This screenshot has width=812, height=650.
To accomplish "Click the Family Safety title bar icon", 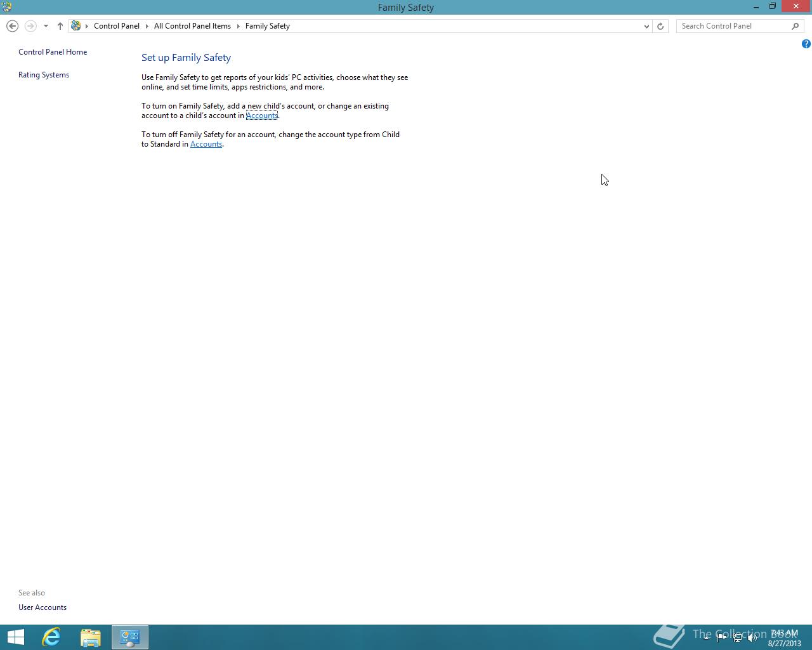I will click(6, 7).
